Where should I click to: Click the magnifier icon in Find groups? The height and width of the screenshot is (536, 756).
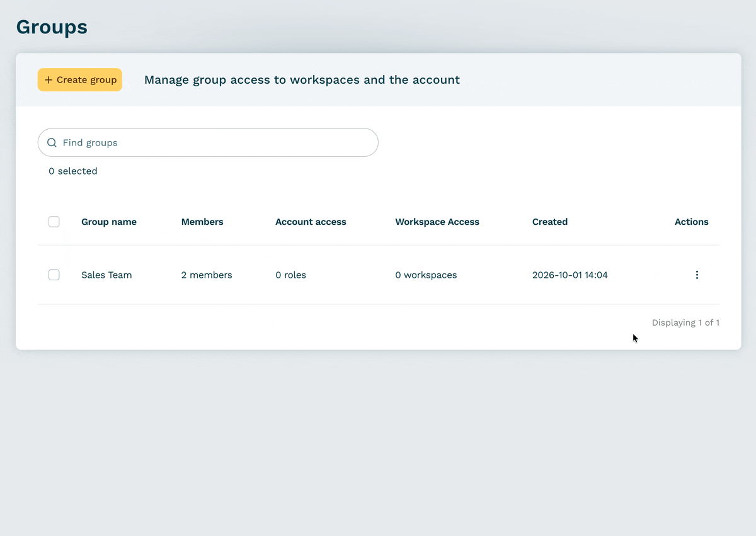[52, 143]
